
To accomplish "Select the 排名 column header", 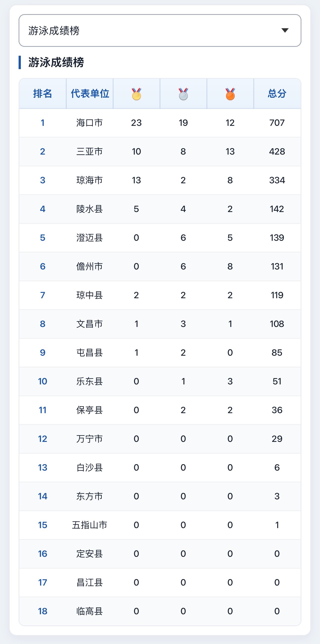I will [x=43, y=93].
